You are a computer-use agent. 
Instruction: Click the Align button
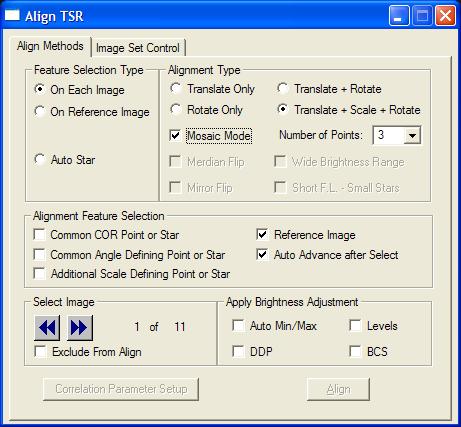(x=338, y=389)
